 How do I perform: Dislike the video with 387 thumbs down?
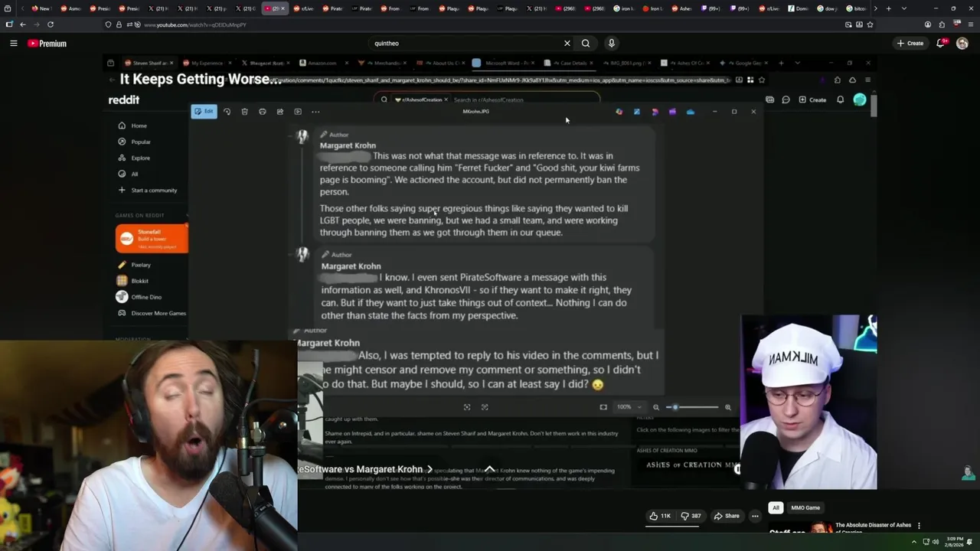[x=691, y=516]
